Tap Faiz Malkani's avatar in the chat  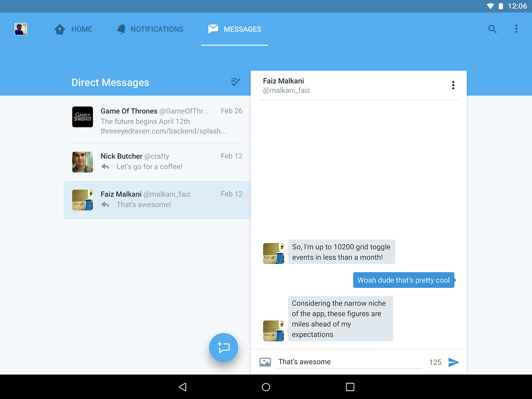point(273,253)
